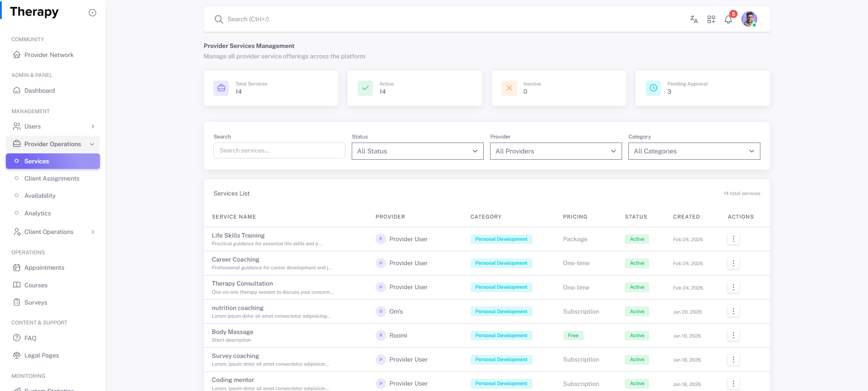Click the Life Skills Training service name
This screenshot has height=391, width=868.
click(238, 235)
